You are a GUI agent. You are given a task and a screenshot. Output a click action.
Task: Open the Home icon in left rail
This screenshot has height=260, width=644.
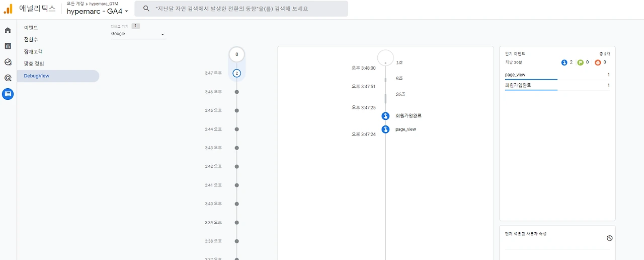coord(8,30)
